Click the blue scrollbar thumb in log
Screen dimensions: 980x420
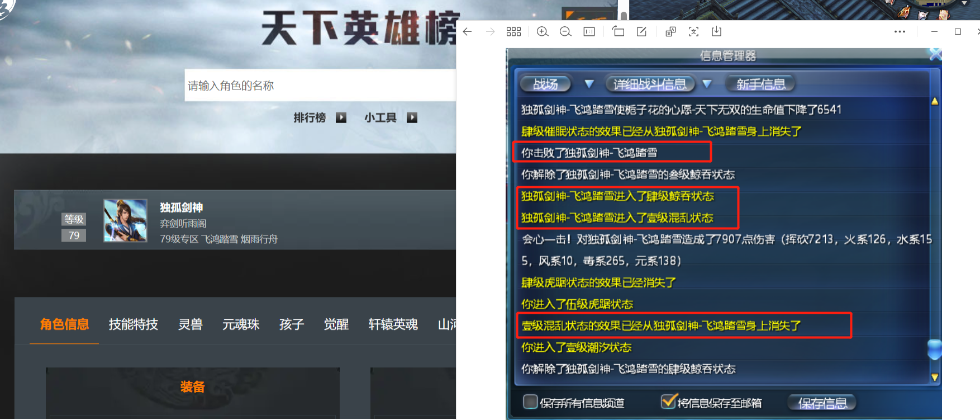point(934,349)
